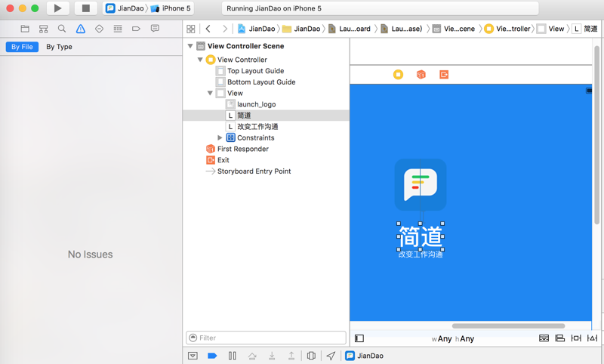This screenshot has width=604, height=364.
Task: Open the Debug navigator
Action: click(118, 29)
